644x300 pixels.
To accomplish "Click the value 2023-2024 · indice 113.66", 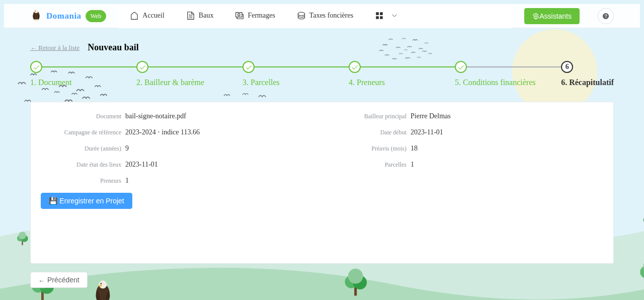I will click(163, 132).
